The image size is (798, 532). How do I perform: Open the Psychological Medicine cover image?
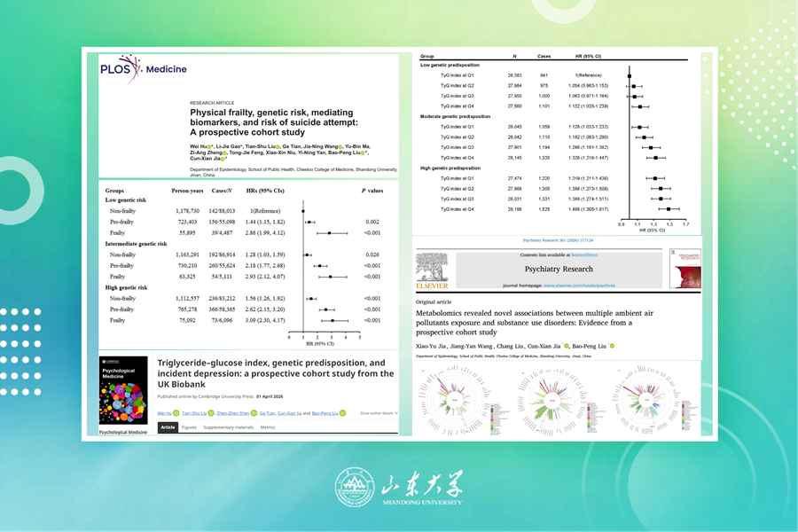124,387
